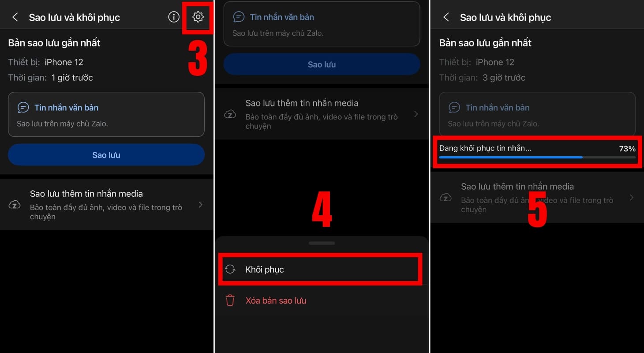Tap the info circle icon in header
Image resolution: width=644 pixels, height=353 pixels.
[x=174, y=17]
